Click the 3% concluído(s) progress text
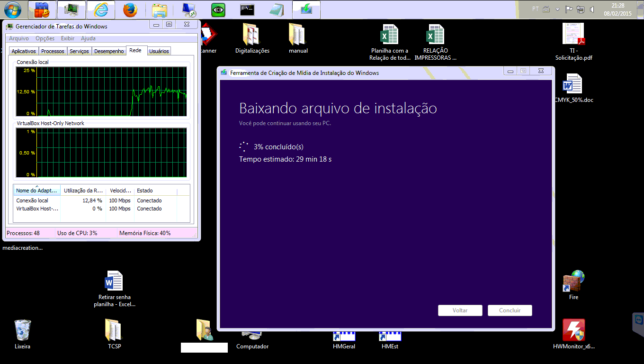This screenshot has height=364, width=644. (278, 147)
